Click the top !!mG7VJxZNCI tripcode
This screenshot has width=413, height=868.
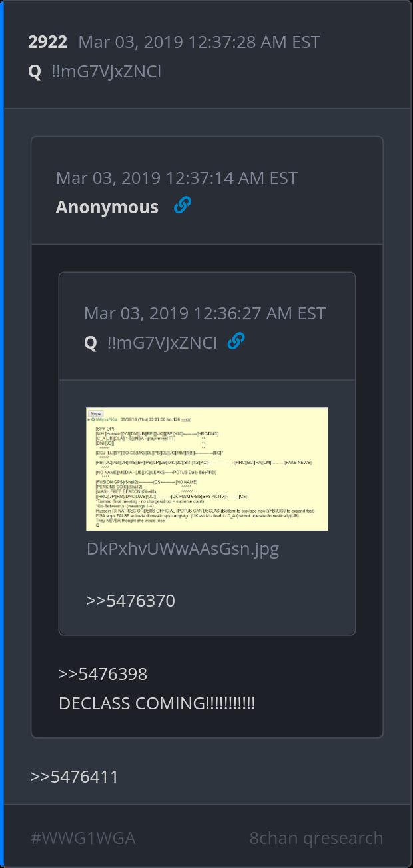pos(107,72)
